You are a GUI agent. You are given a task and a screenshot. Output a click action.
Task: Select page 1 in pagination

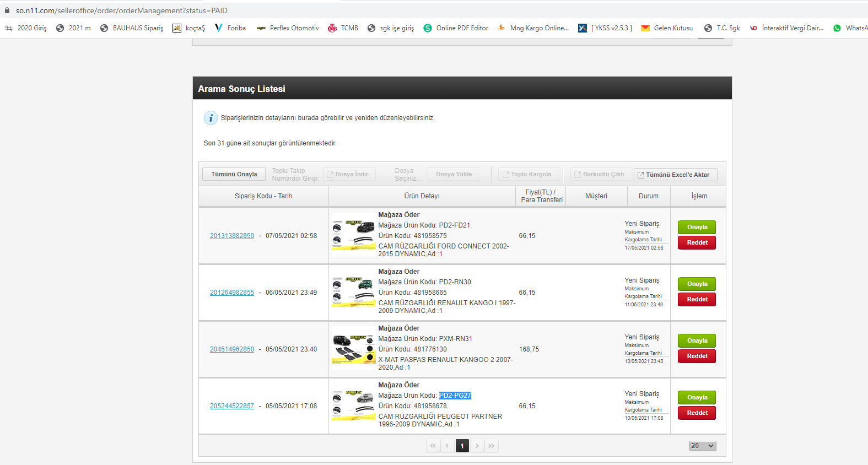click(462, 446)
